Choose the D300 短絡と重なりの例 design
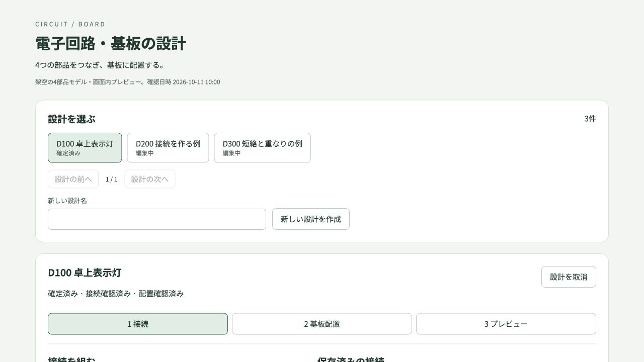644x362 pixels. 263,148
